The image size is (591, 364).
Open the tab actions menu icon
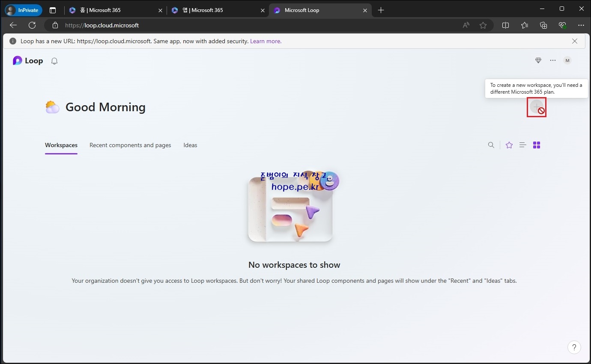53,10
